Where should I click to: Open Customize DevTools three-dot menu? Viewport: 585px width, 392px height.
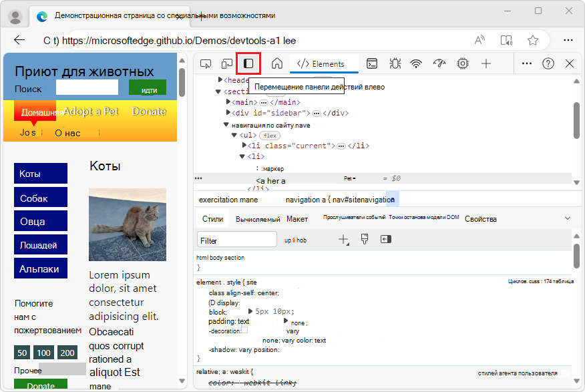(527, 63)
